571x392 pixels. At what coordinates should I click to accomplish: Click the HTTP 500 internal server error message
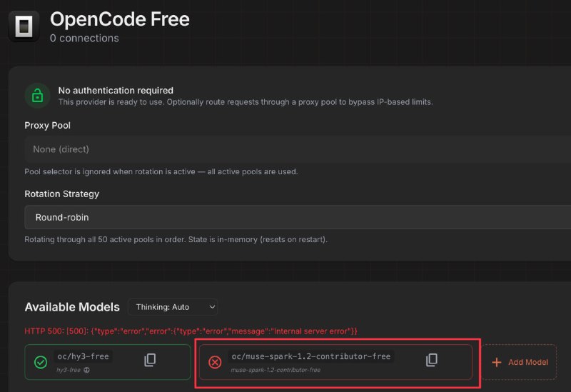coord(191,331)
